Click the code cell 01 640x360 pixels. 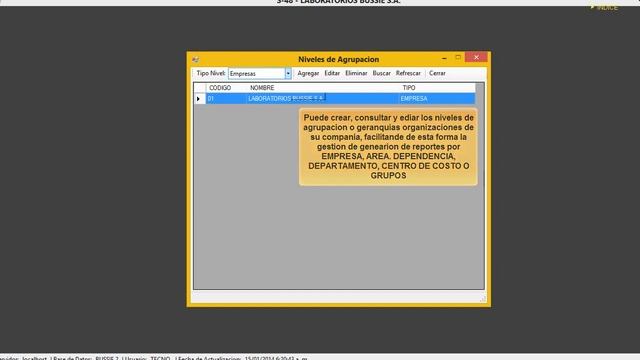[x=226, y=98]
